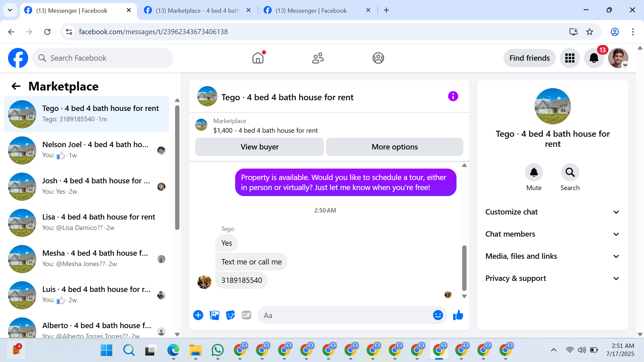Show hidden system tray icons
The image size is (644, 362).
[554, 350]
